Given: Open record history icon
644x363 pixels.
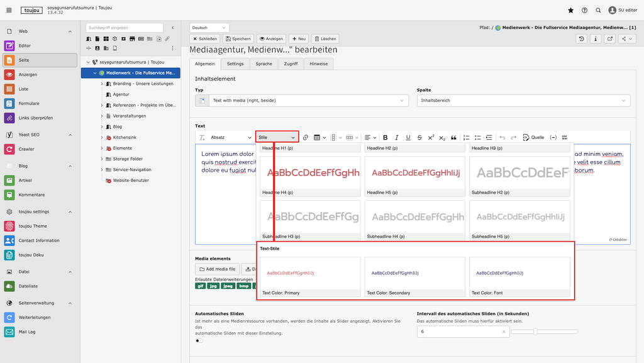Looking at the screenshot, I should tap(582, 38).
